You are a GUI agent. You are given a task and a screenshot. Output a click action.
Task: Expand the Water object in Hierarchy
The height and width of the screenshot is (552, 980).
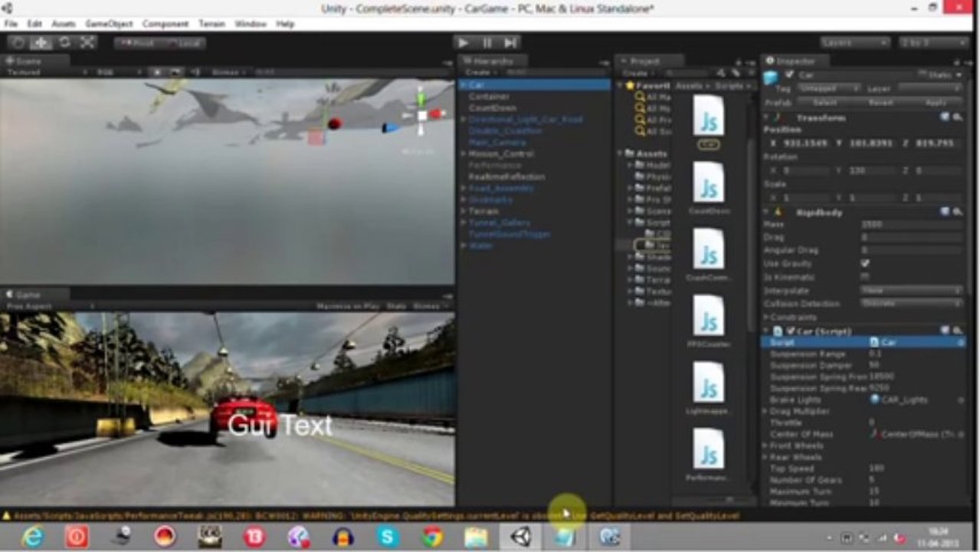click(x=463, y=245)
